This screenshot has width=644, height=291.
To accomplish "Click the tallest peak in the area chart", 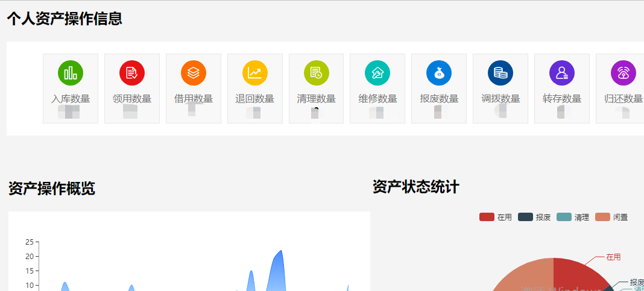I will [280, 251].
